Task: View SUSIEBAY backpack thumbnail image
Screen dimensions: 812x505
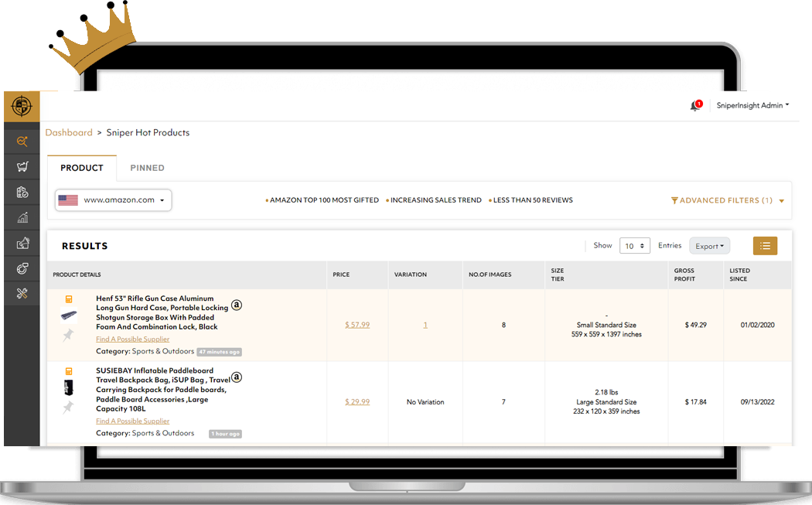Action: (x=68, y=387)
